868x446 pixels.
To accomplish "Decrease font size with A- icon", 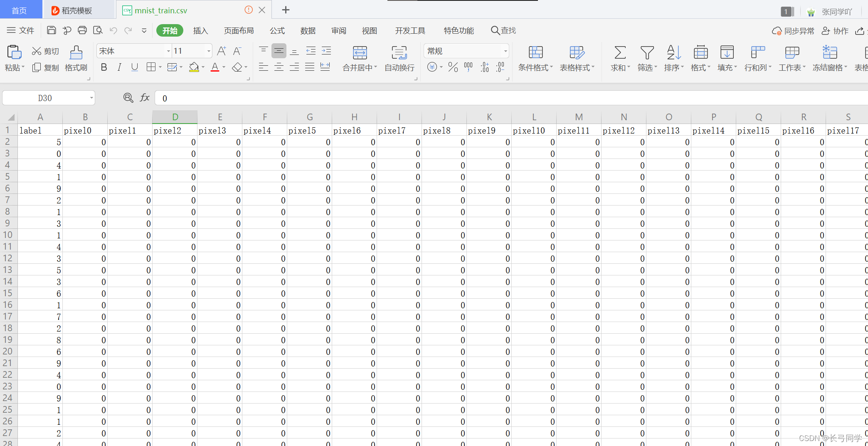I will (237, 51).
